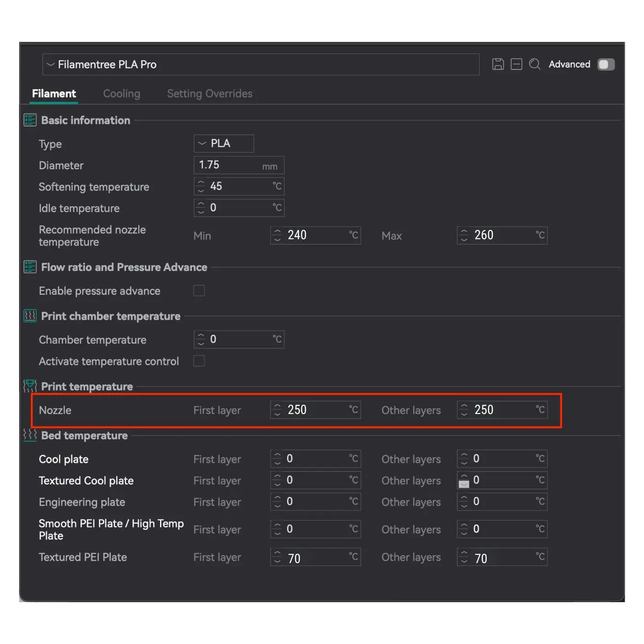Check Activate temperature control box
Screen dimensions: 644x644
coord(199,361)
